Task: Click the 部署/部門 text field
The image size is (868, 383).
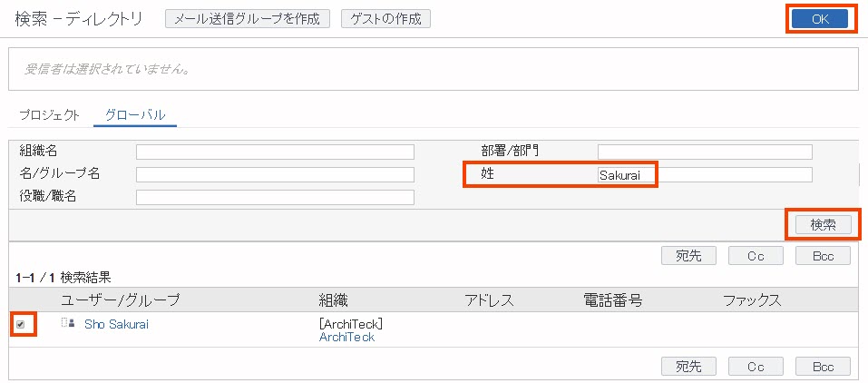Action: pyautogui.click(x=705, y=152)
